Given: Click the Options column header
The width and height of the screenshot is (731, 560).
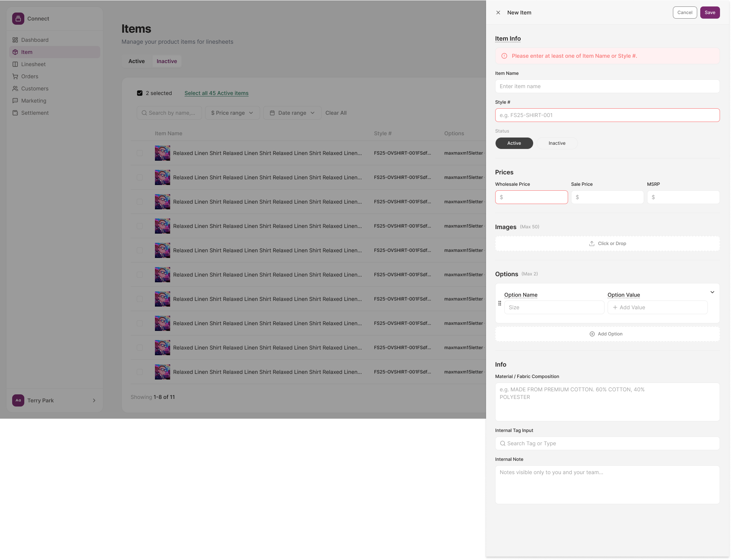Looking at the screenshot, I should [454, 133].
